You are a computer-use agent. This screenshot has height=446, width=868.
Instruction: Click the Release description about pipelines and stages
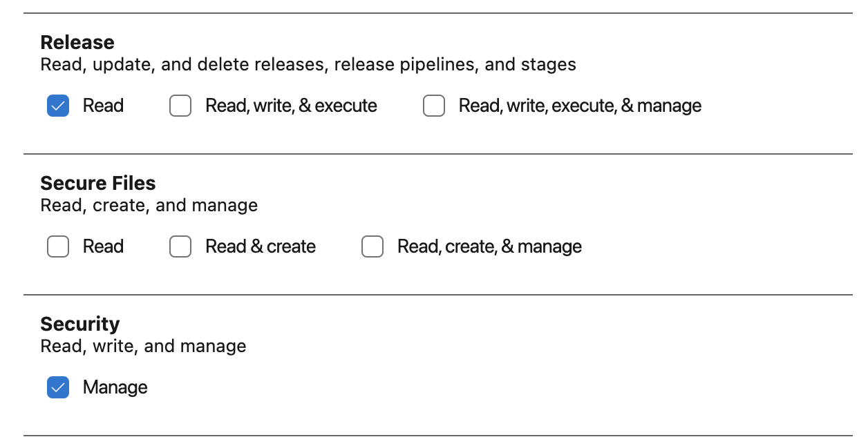[x=308, y=65]
